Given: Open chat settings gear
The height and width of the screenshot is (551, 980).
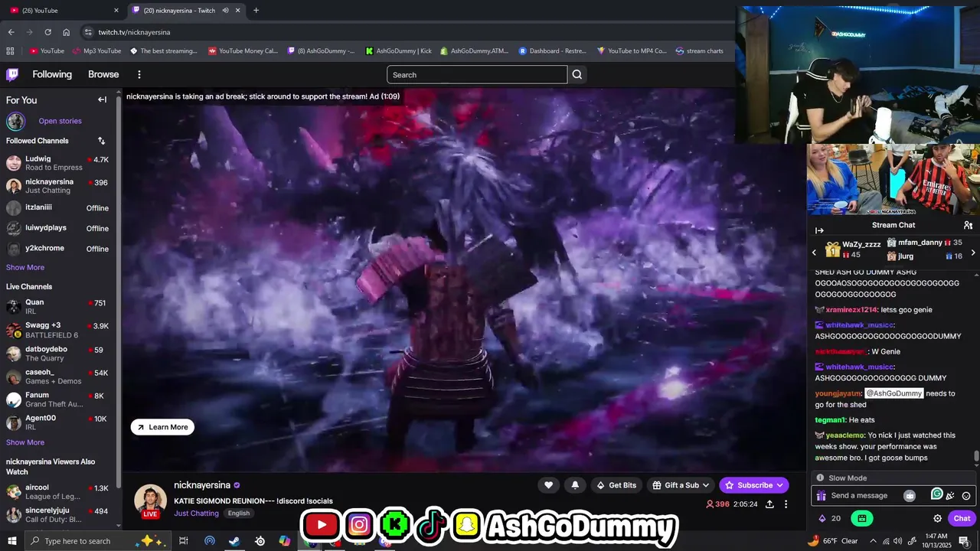Looking at the screenshot, I should point(937,518).
